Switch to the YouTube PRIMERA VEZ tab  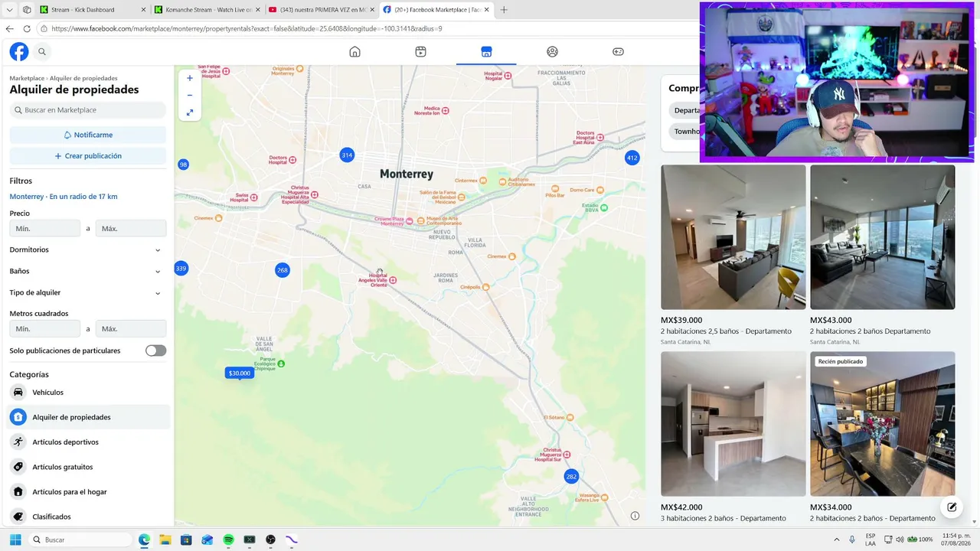pos(321,10)
